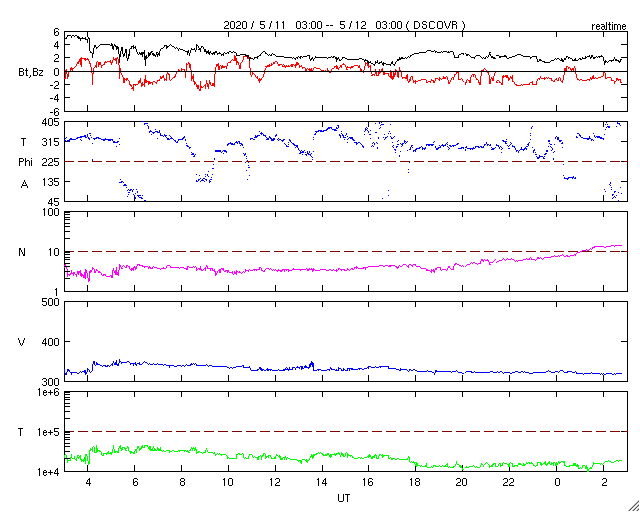The width and height of the screenshot is (640, 512).
Task: Click the "12" hour label on the UT axis
Action: (x=275, y=482)
